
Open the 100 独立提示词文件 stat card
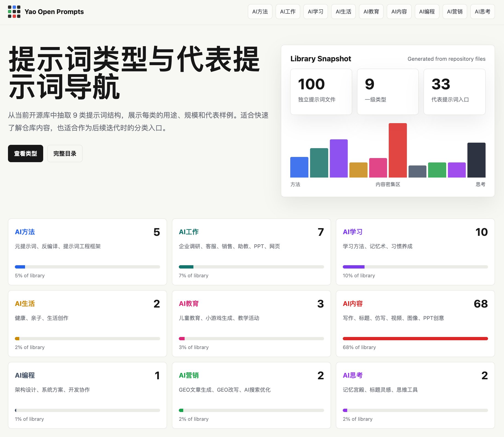321,92
